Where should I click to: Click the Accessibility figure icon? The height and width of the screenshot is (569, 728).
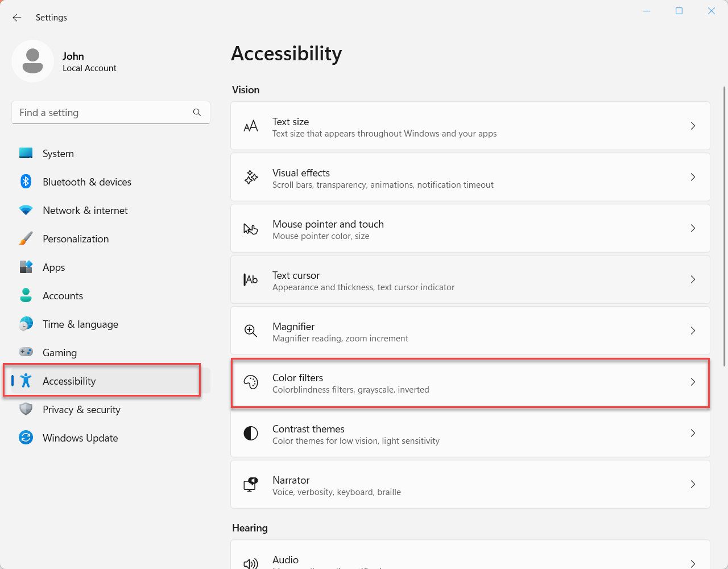(x=26, y=381)
